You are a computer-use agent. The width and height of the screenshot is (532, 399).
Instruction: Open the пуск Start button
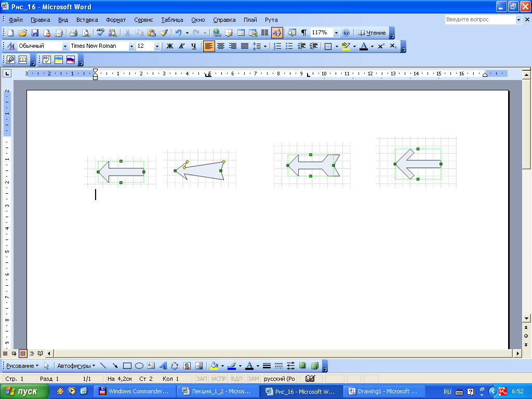click(x=24, y=392)
